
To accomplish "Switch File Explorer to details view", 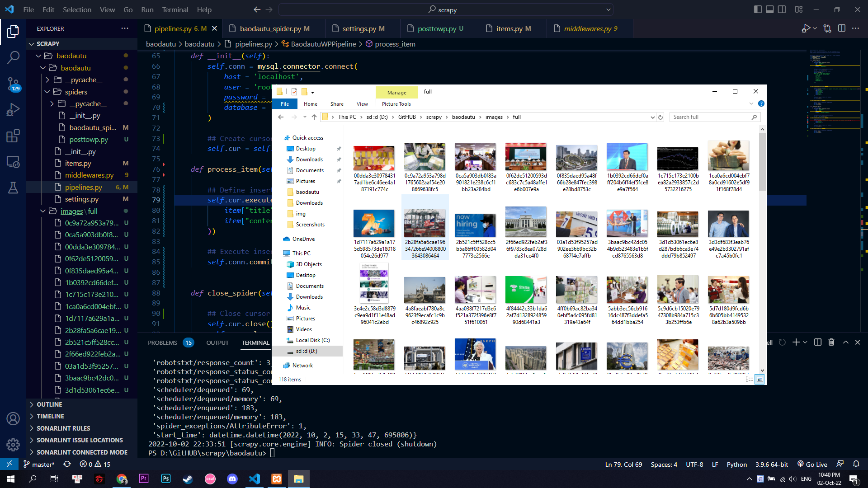I will pos(749,380).
